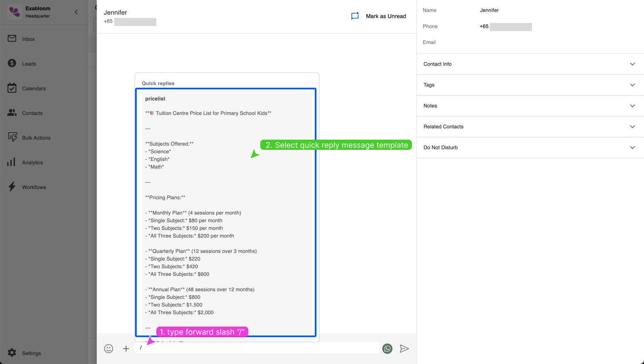This screenshot has height=364, width=644.
Task: Open Settings at sidebar bottom
Action: pos(31,353)
